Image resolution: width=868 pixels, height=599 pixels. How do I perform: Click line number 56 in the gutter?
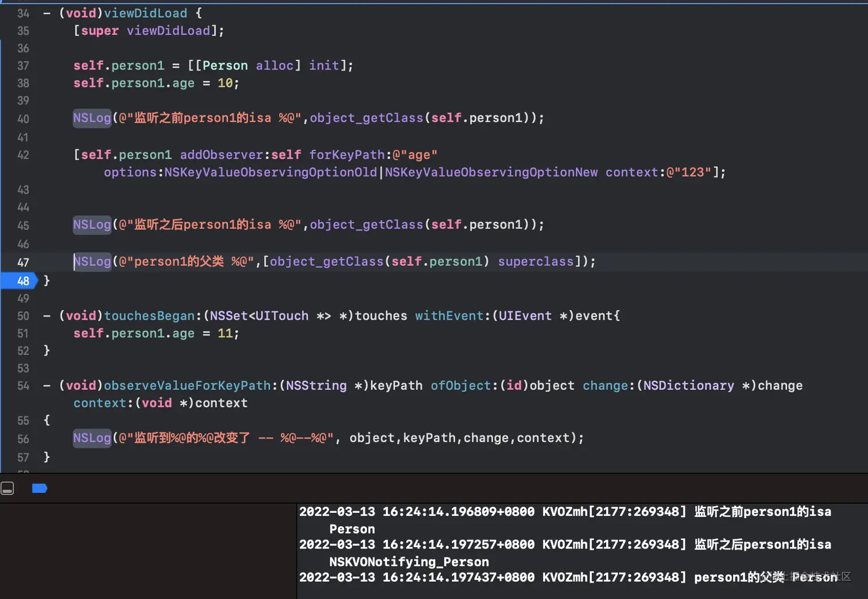coord(23,439)
